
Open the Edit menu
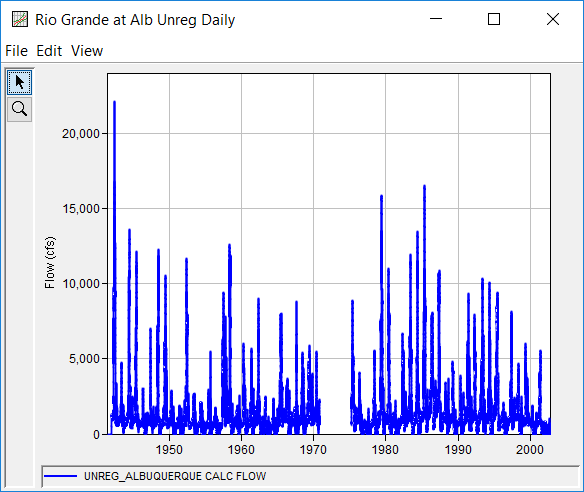(x=49, y=51)
